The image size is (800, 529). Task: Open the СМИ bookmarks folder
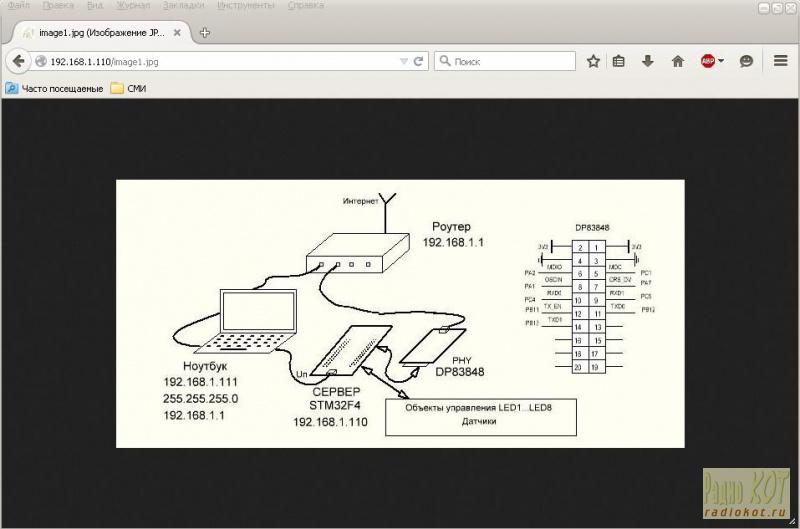pos(129,88)
